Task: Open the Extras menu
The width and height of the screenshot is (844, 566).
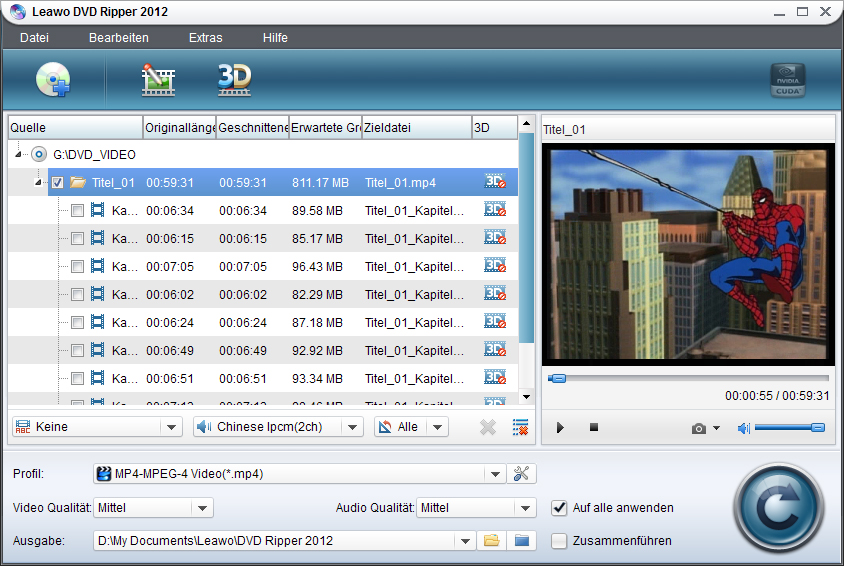Action: 205,38
